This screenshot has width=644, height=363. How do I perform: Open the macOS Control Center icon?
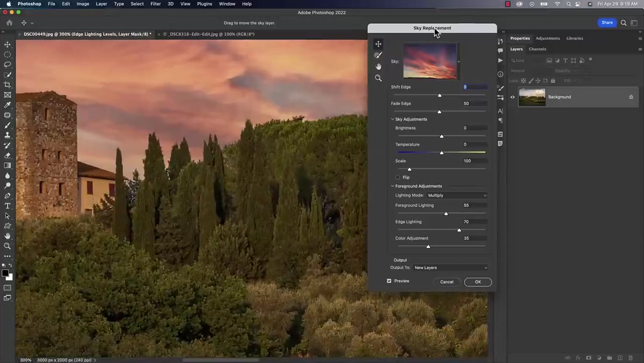pos(579,4)
